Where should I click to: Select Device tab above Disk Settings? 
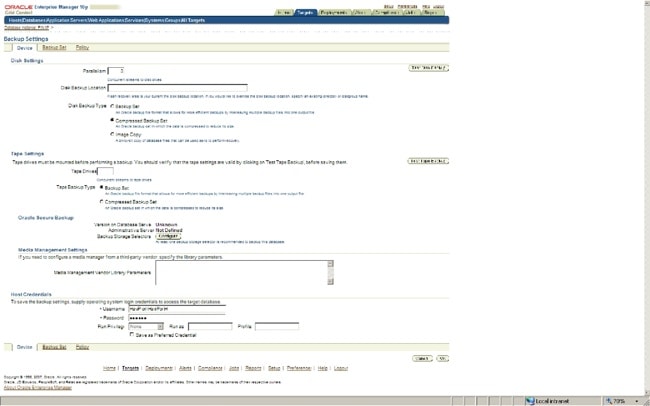coord(24,48)
